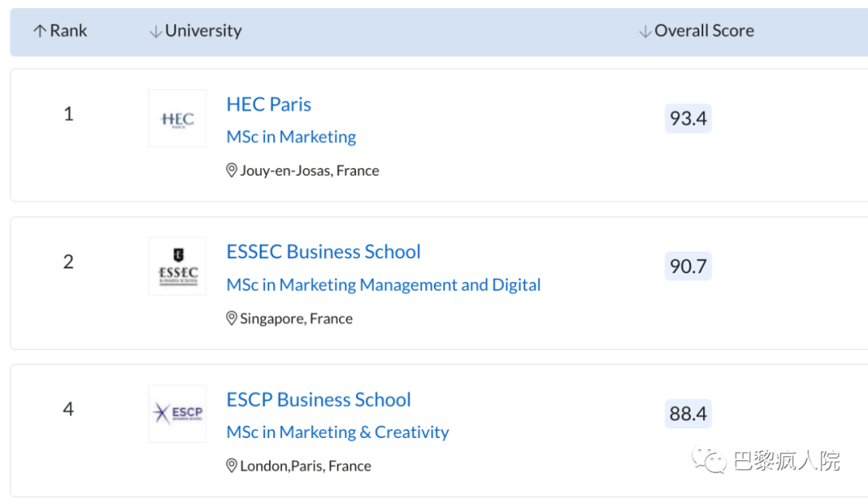Open MSc in Marketing Management and Digital
This screenshot has height=499, width=868.
(x=383, y=284)
